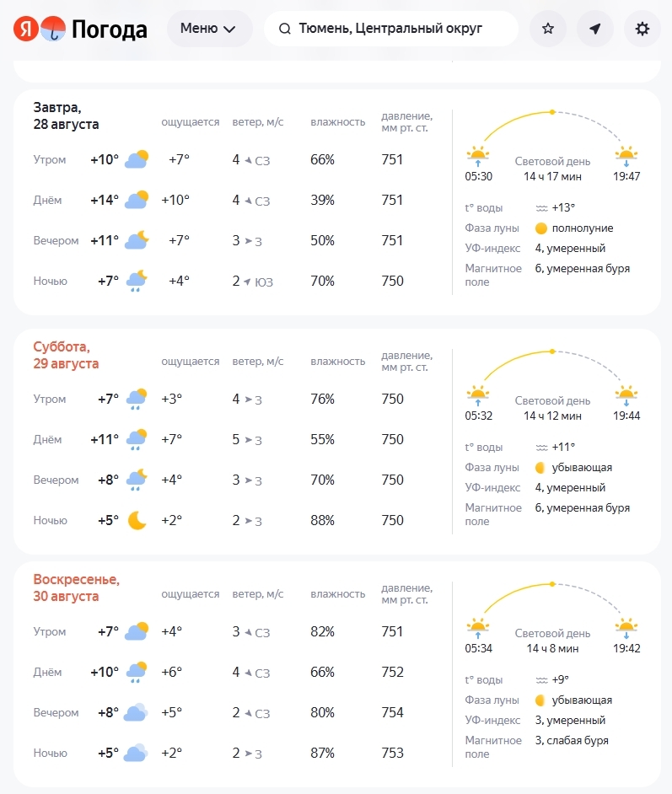The width and height of the screenshot is (672, 794).
Task: Click the Погода title link
Action: 110,29
